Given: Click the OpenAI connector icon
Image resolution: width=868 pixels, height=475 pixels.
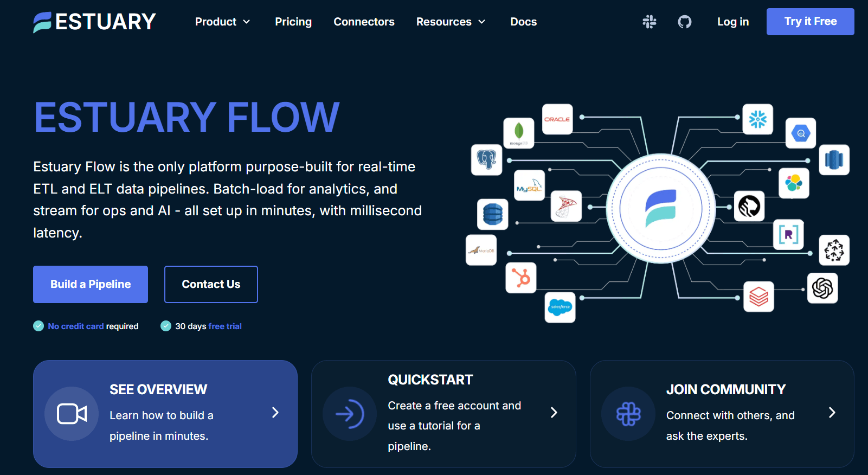Looking at the screenshot, I should (x=822, y=288).
